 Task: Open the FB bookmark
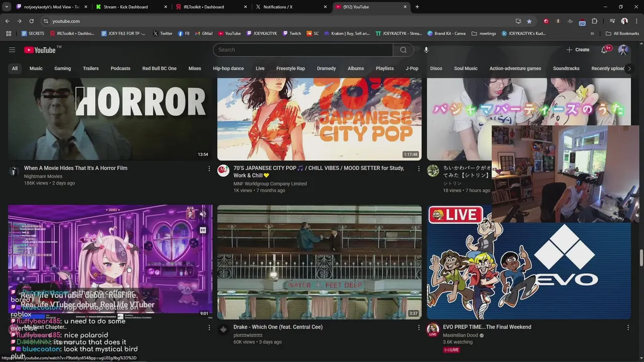184,34
